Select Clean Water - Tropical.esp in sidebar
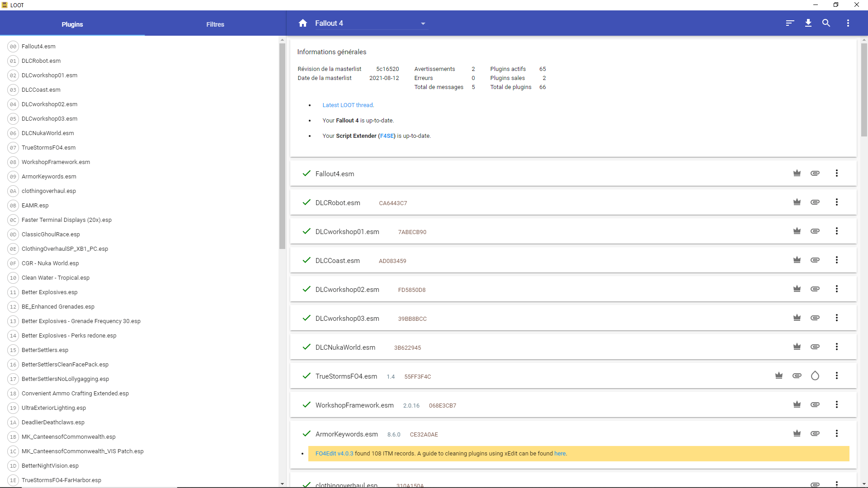This screenshot has width=868, height=488. (x=140, y=278)
